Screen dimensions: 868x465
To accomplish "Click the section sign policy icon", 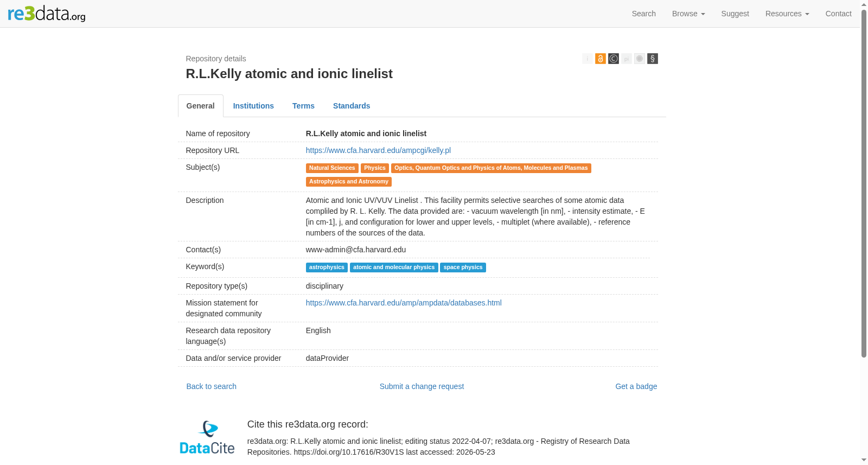I will click(653, 59).
